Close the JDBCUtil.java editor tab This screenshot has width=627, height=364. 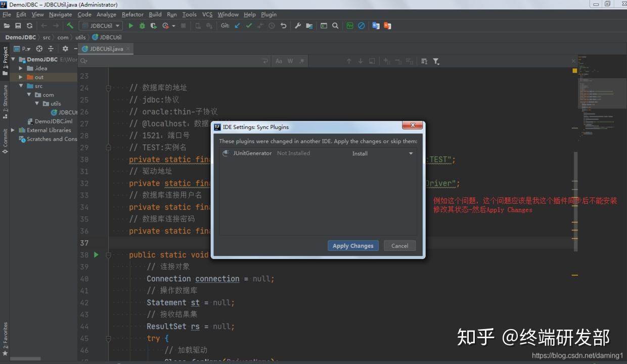click(128, 49)
